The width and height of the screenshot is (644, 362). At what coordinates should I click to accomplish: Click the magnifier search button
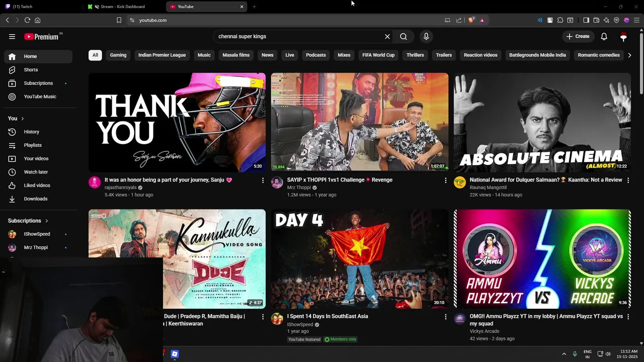[x=404, y=36]
